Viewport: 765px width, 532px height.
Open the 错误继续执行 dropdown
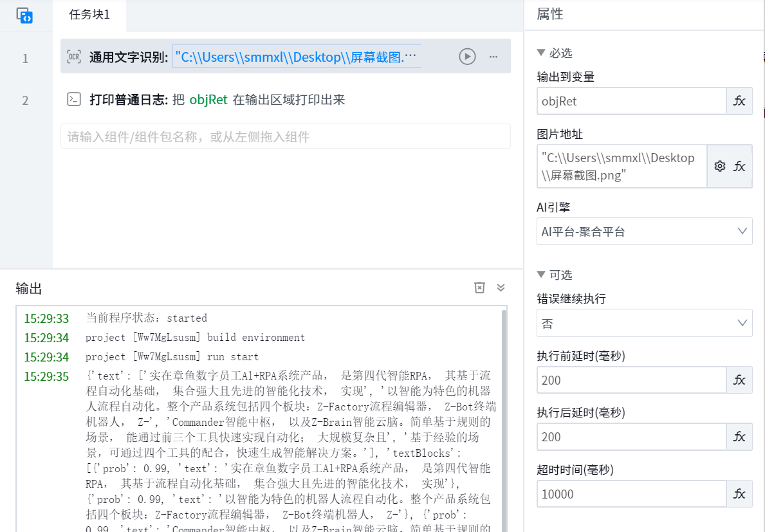644,323
